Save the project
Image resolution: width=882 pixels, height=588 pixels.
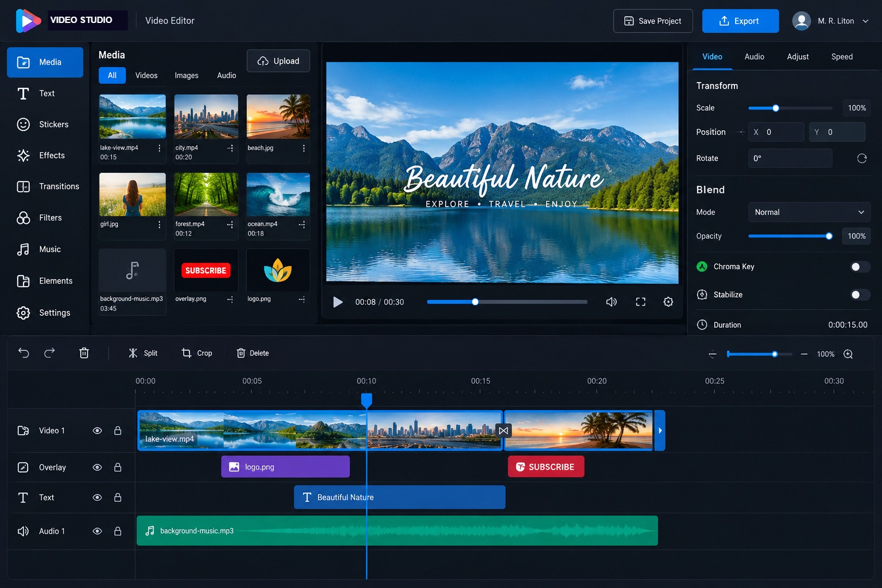(x=653, y=21)
